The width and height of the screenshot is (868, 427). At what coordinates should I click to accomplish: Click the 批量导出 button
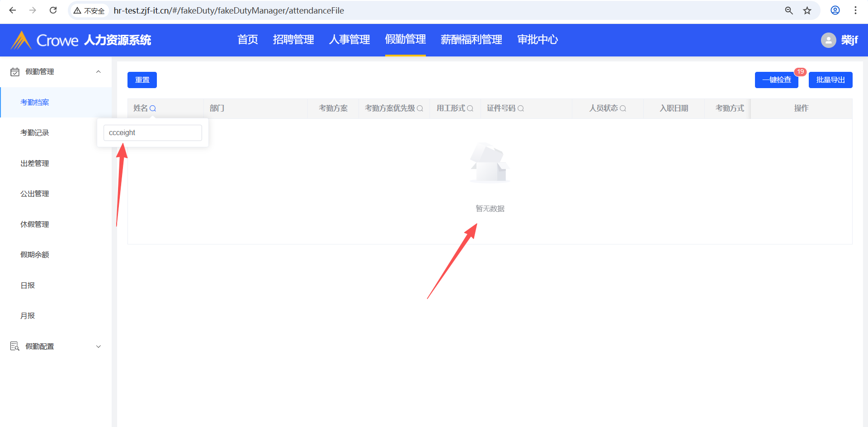coord(830,80)
